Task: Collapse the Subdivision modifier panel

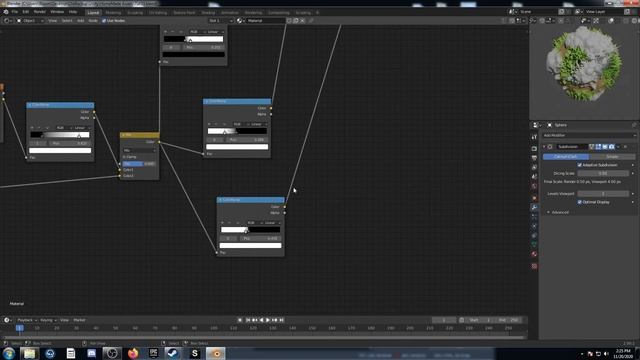Action: pyautogui.click(x=544, y=147)
